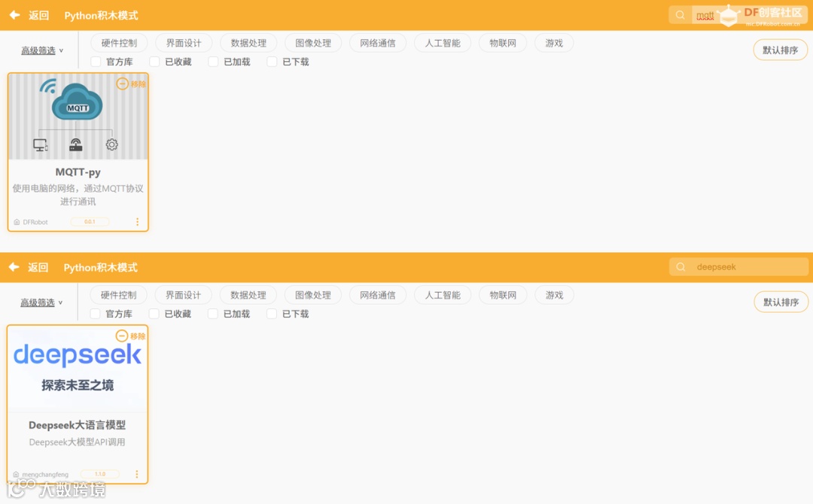Select 硬件控制 category in the bottom panel
The width and height of the screenshot is (813, 504).
(x=119, y=295)
